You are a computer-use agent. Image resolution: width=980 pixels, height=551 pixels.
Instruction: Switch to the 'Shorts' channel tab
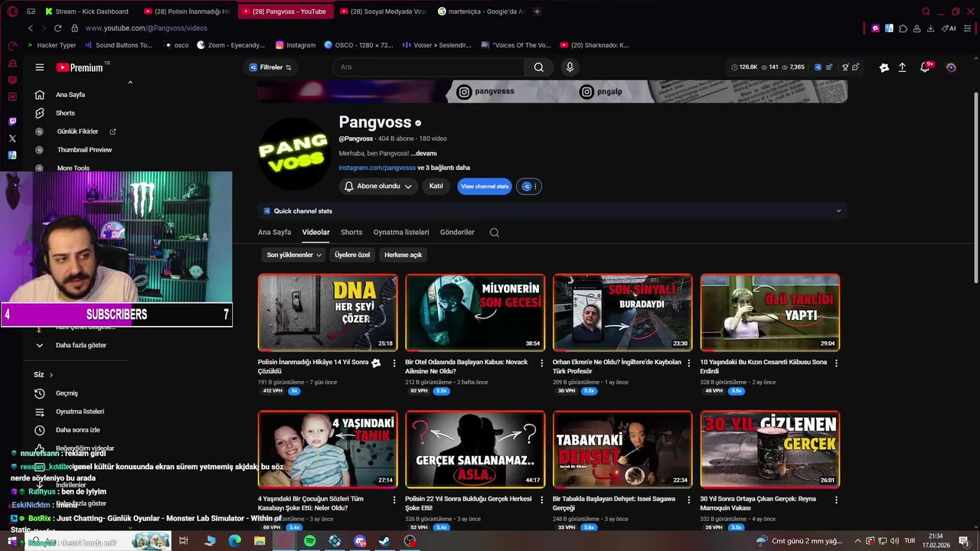tap(351, 233)
